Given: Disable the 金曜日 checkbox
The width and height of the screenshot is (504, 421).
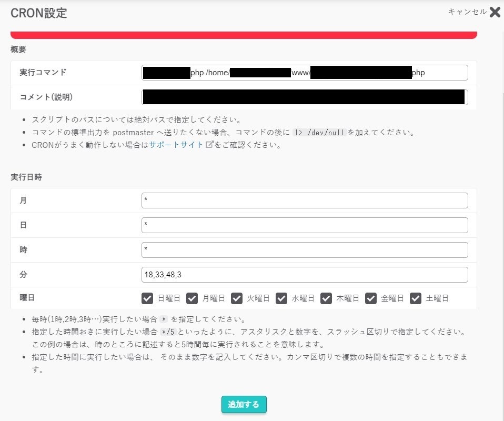Looking at the screenshot, I should (370, 298).
